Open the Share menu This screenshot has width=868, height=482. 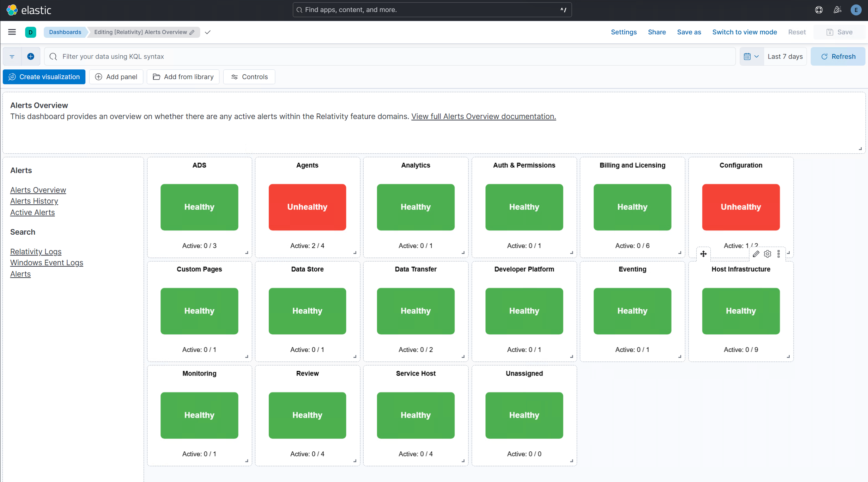pyautogui.click(x=656, y=32)
